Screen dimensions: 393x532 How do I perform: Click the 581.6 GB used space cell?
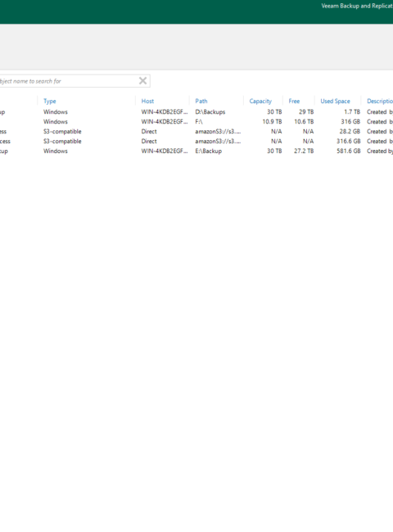pos(349,151)
